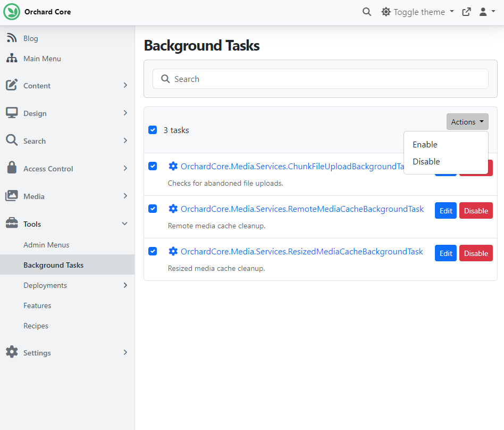Open Deployments under Tools
This screenshot has width=504, height=430.
click(x=45, y=285)
